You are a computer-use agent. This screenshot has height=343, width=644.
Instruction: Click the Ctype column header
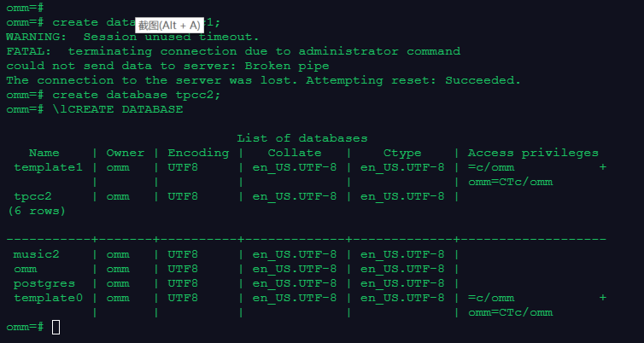click(x=402, y=153)
